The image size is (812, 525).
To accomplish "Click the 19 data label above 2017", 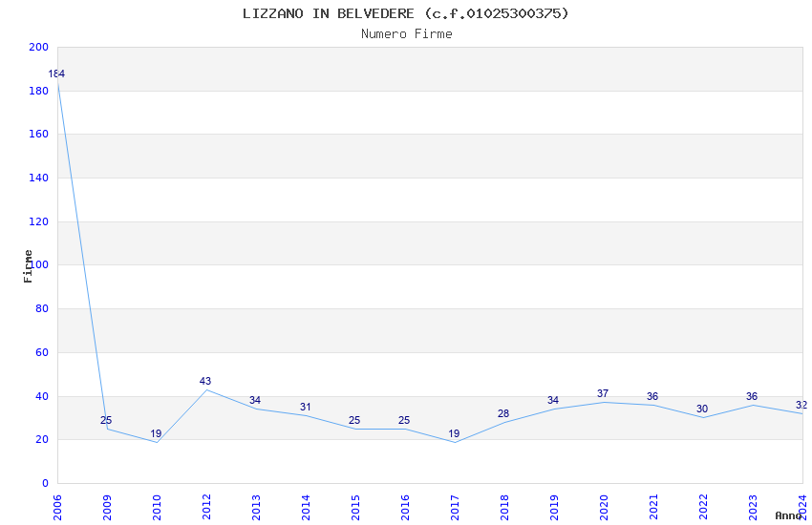I will click(454, 434).
